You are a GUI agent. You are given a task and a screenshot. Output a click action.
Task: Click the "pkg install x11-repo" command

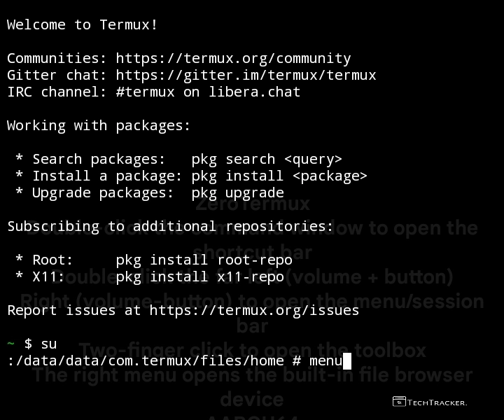tap(199, 276)
